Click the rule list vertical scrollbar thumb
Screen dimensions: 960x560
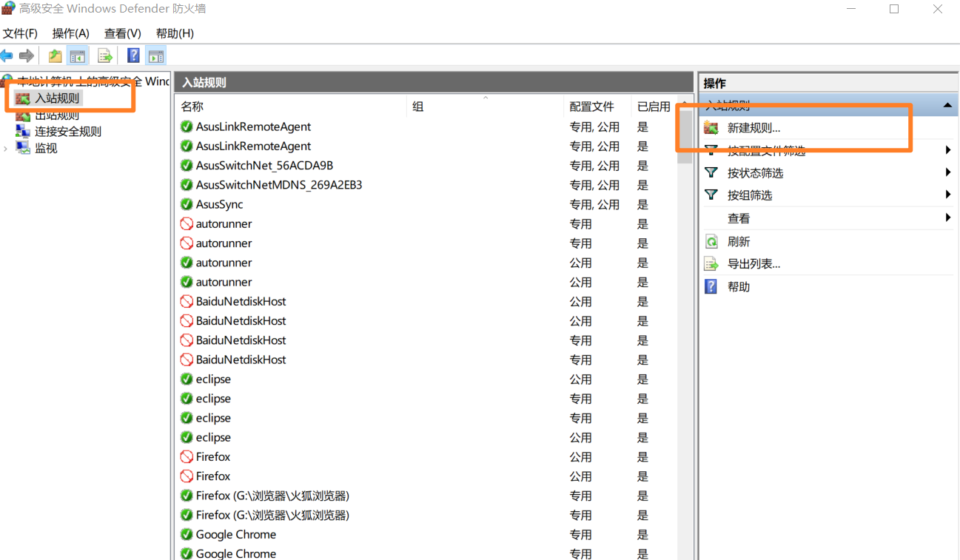pos(685,138)
